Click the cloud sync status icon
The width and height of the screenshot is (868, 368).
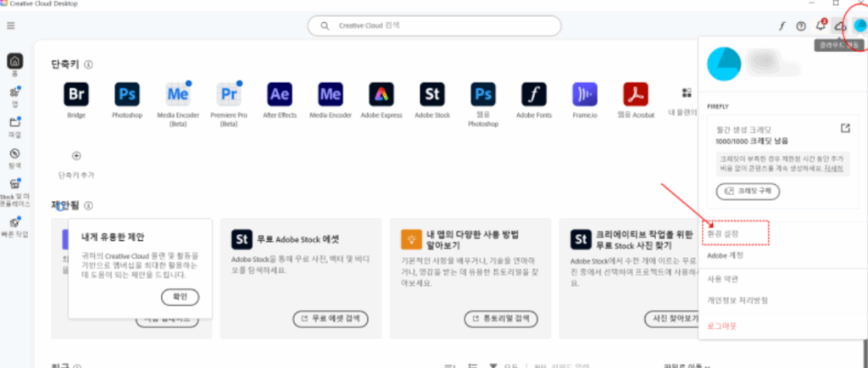coord(840,26)
